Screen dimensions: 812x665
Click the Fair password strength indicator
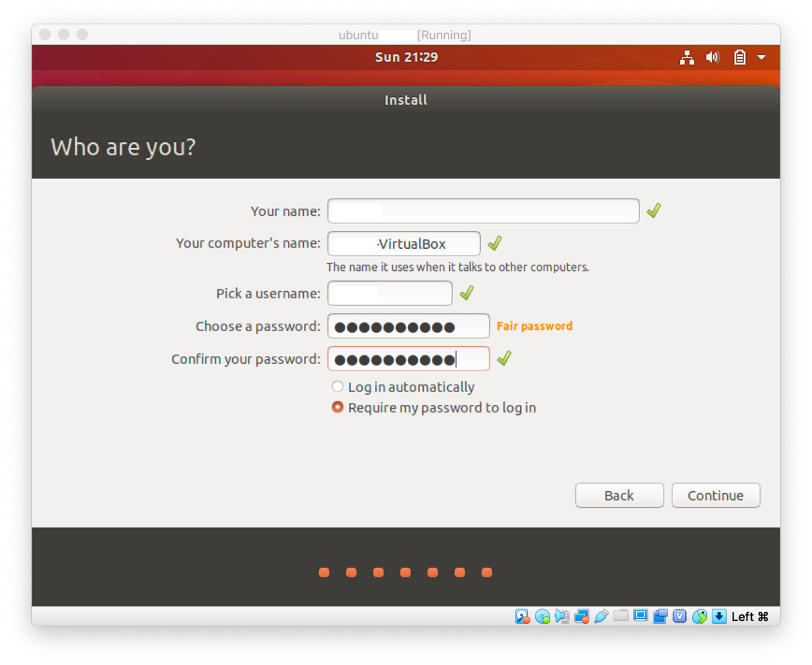[534, 326]
